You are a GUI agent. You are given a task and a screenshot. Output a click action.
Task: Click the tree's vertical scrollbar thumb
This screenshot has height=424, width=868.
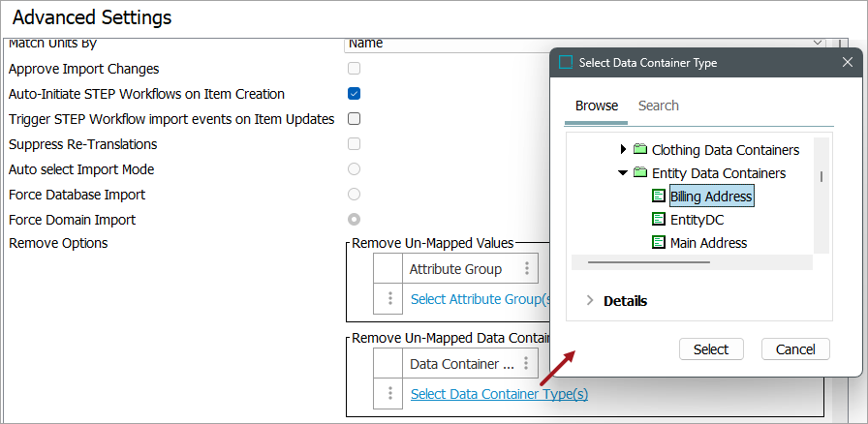(821, 176)
